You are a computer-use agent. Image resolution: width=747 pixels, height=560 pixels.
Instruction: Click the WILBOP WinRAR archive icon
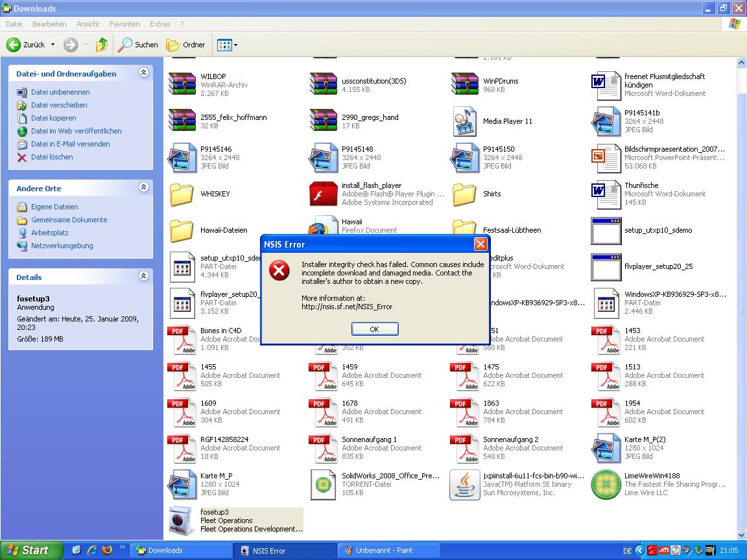(x=182, y=84)
